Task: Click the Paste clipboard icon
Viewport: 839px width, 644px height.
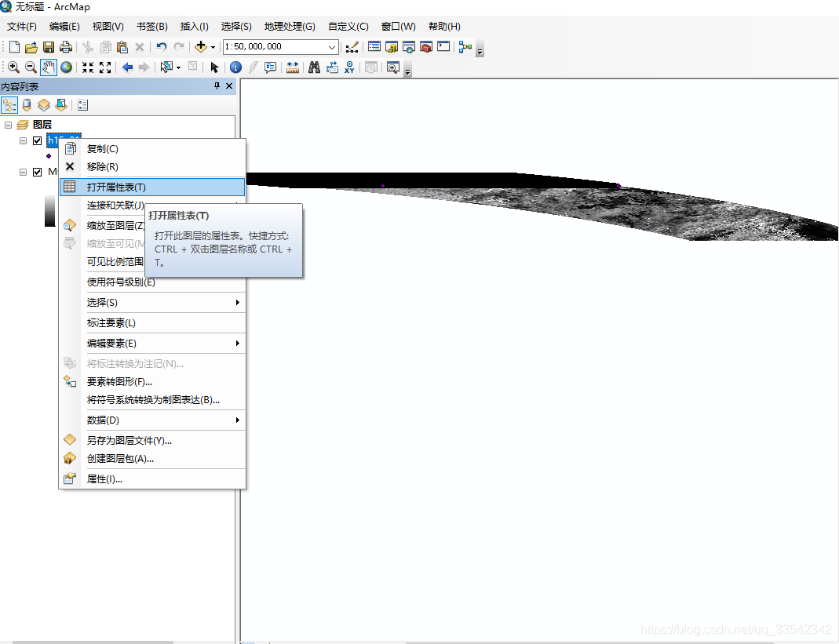Action: pos(122,47)
